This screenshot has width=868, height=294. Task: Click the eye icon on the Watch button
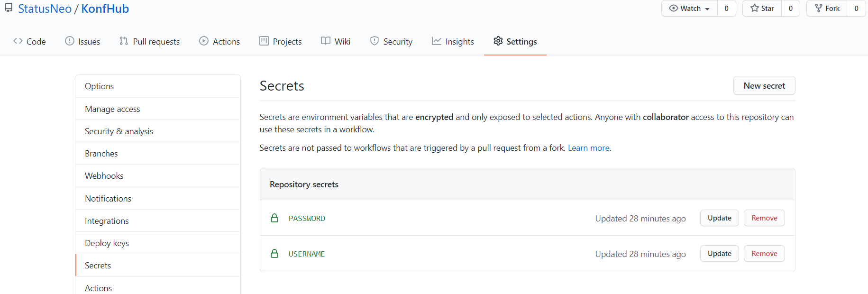click(673, 8)
